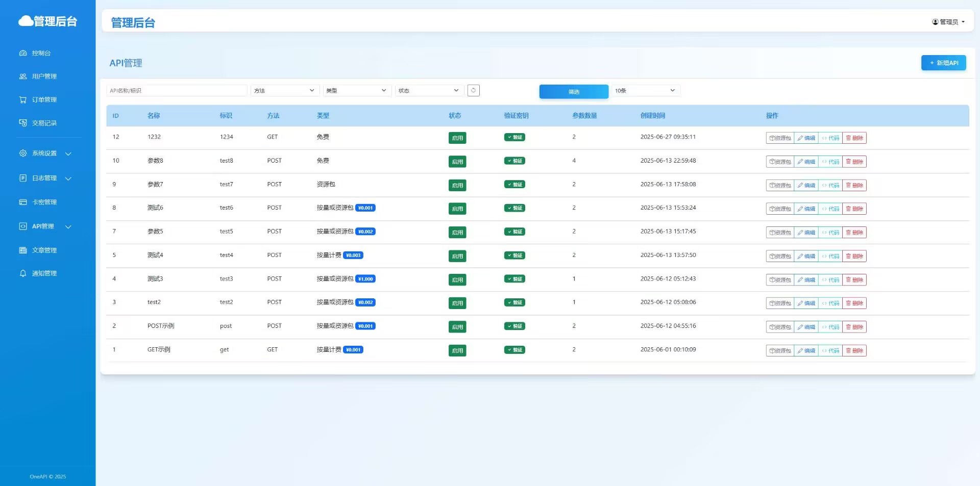Click the 代码 code icon for 测试6
980x486 pixels.
[x=824, y=209]
